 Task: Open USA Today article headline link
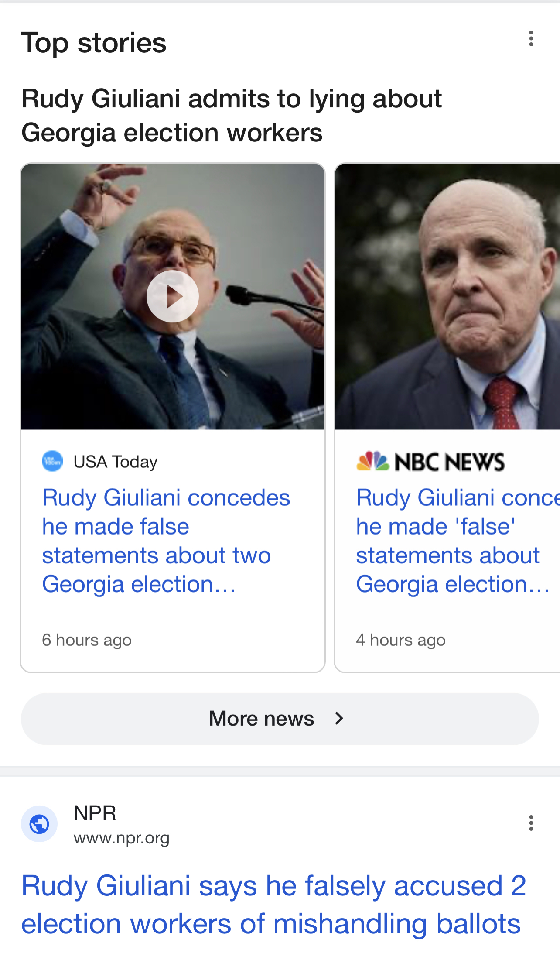click(x=166, y=541)
